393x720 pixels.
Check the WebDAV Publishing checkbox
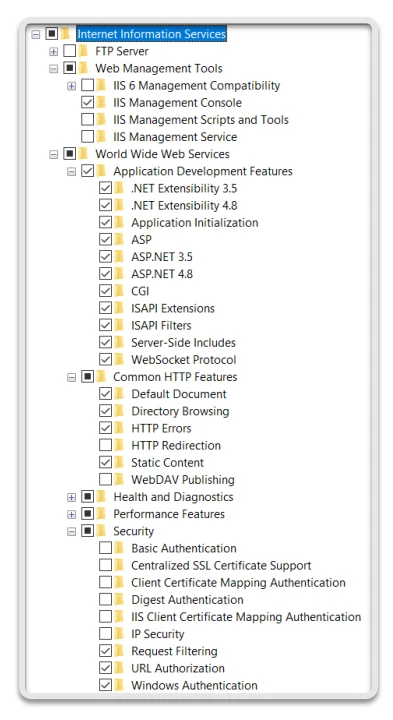106,479
